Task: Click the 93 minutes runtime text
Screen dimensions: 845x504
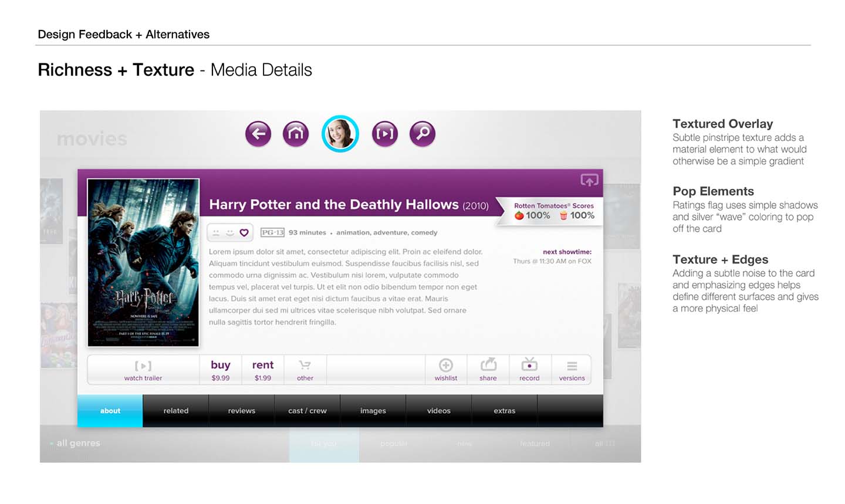Action: 307,232
